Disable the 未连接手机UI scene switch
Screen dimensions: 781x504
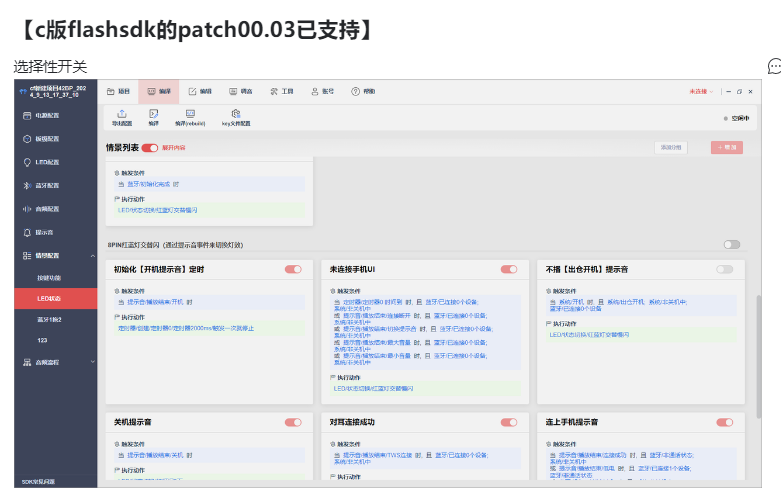click(509, 269)
